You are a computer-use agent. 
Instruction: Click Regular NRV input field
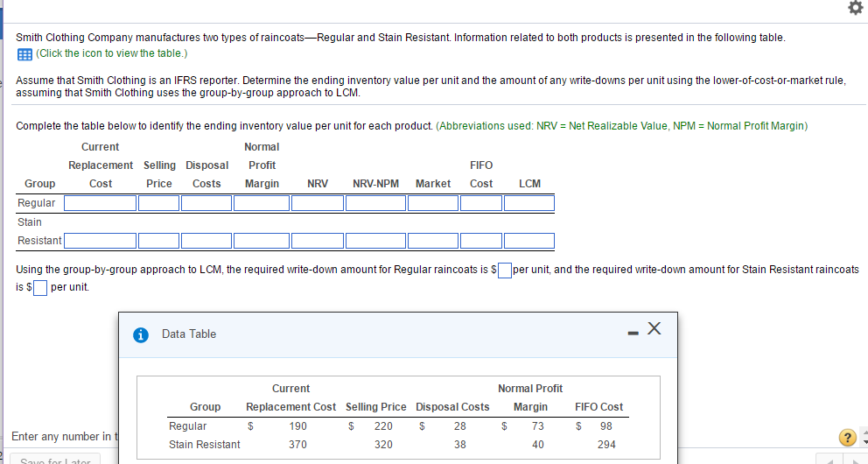318,203
